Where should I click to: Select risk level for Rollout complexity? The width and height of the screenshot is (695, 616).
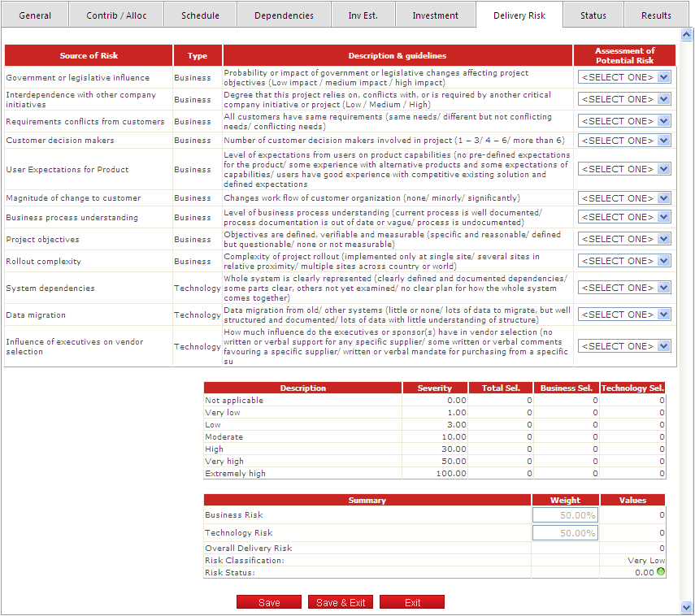click(x=623, y=261)
